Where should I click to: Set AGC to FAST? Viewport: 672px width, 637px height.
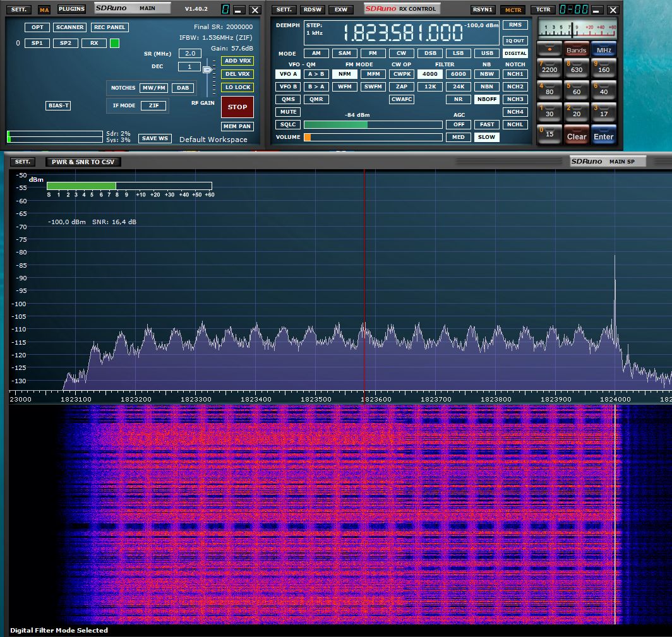tap(486, 124)
